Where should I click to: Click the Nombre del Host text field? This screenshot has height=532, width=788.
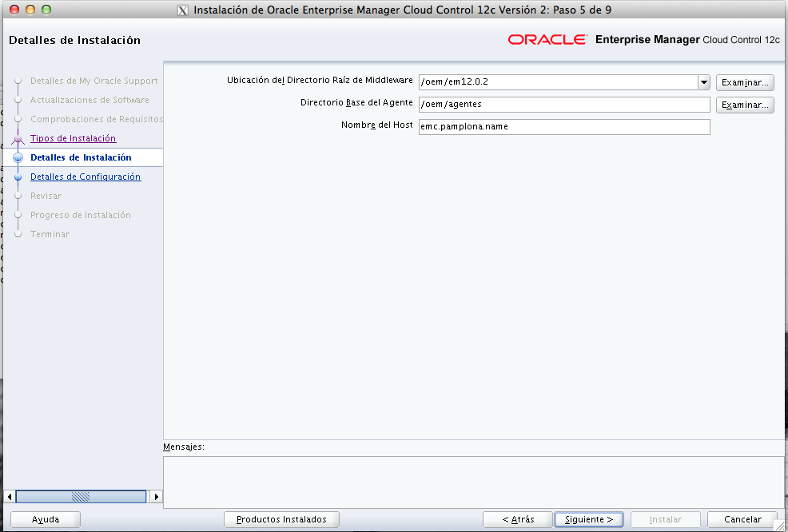(563, 127)
